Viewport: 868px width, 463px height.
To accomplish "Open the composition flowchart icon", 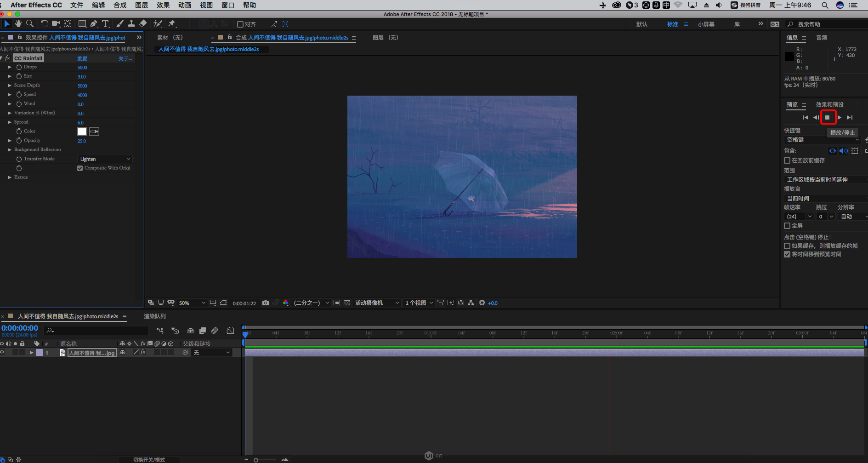I will tap(471, 303).
